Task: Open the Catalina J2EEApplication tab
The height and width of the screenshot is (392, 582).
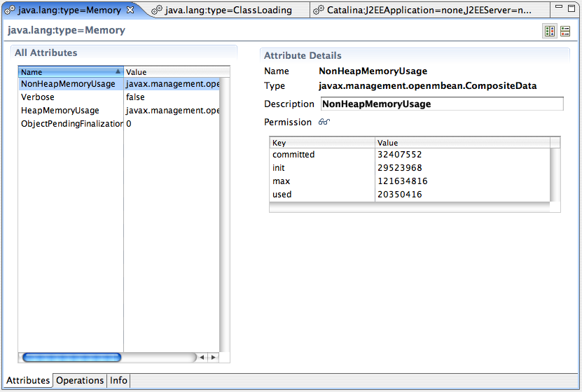Action: [x=429, y=10]
